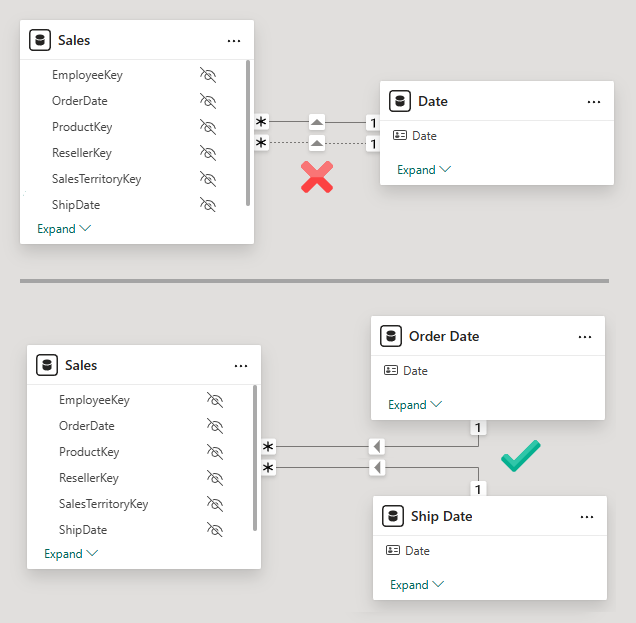Click the Ship Date table title
This screenshot has width=636, height=623.
pos(442,516)
